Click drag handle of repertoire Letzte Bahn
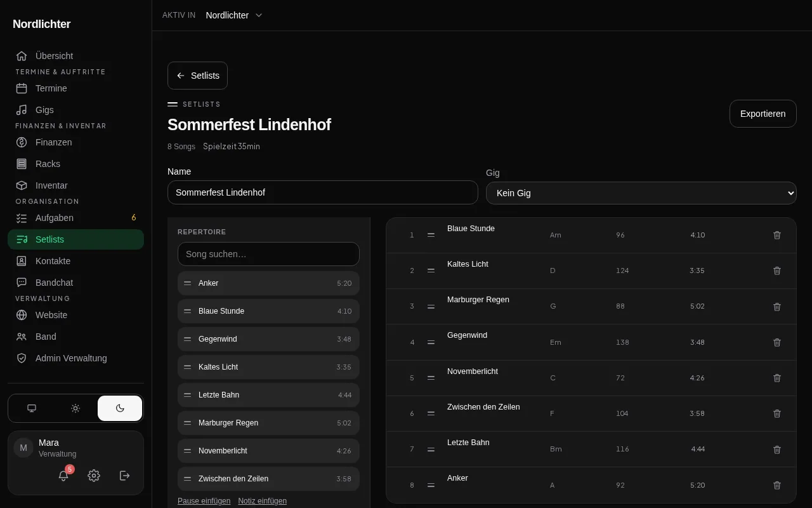Image resolution: width=812 pixels, height=508 pixels. (x=187, y=395)
